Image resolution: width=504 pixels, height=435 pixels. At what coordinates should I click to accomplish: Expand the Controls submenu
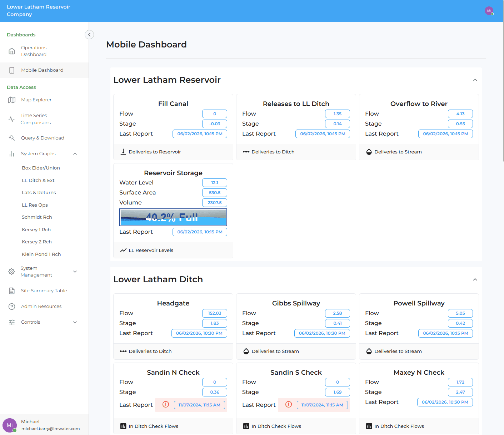(75, 322)
